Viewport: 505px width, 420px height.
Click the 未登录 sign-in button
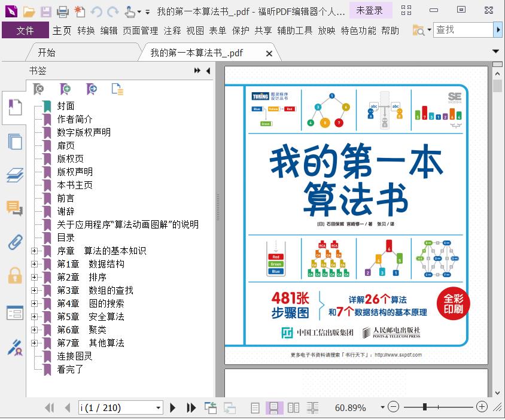point(370,10)
